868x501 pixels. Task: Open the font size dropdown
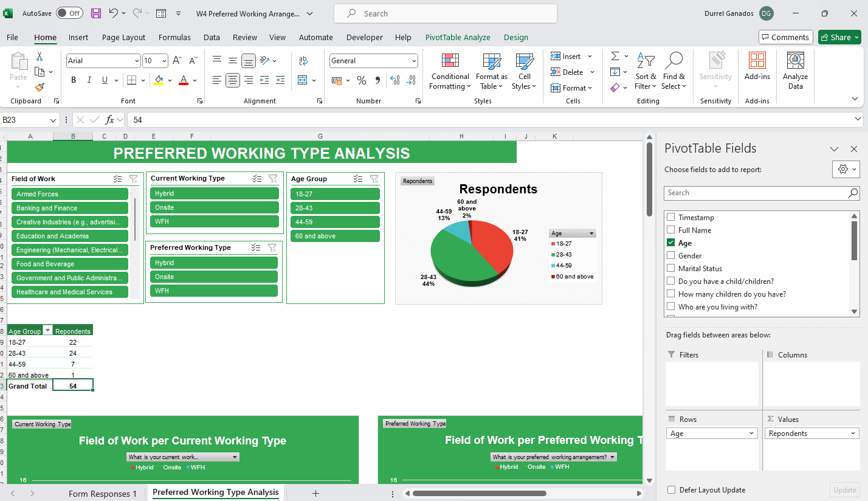tap(164, 61)
